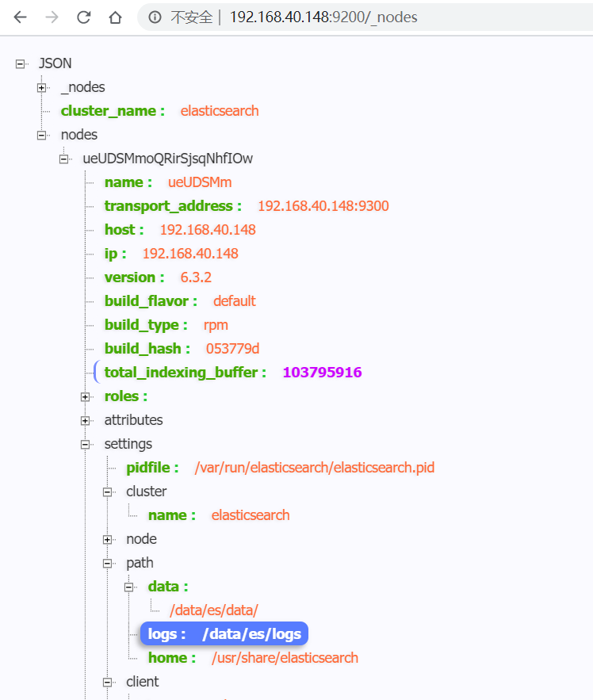Viewport: 593px width, 700px height.
Task: Select the nodes label
Action: pos(79,135)
